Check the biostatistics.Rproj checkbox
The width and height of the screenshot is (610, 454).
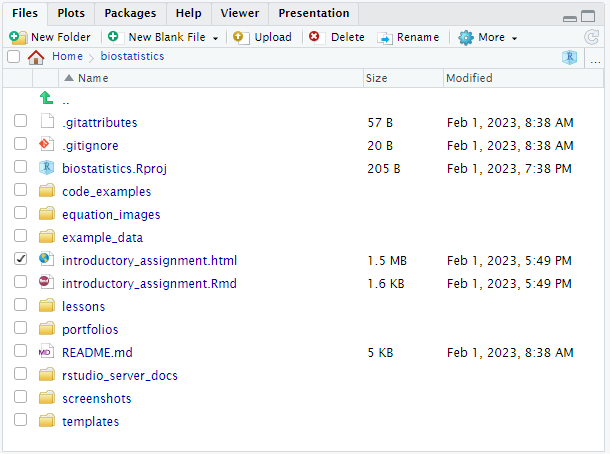(20, 167)
